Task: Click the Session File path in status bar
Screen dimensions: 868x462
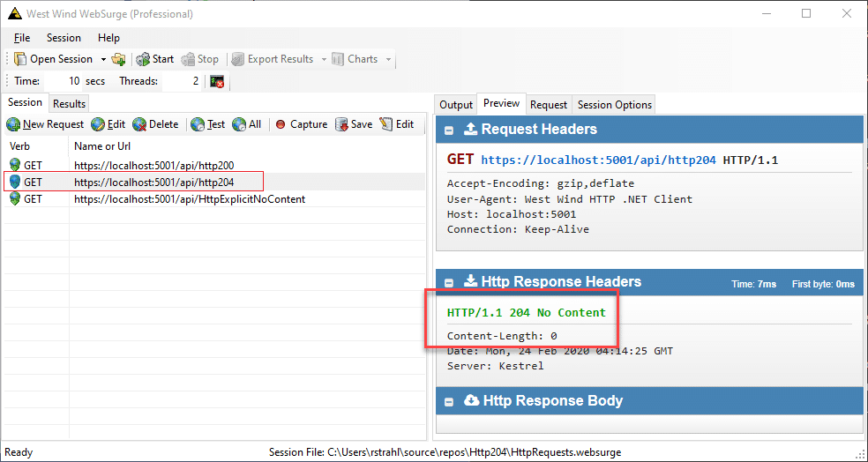Action: [x=445, y=452]
